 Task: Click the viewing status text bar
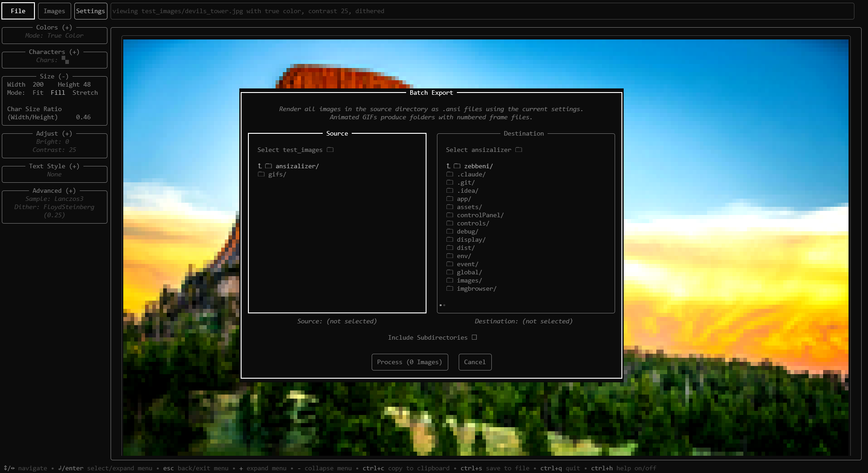coord(482,11)
